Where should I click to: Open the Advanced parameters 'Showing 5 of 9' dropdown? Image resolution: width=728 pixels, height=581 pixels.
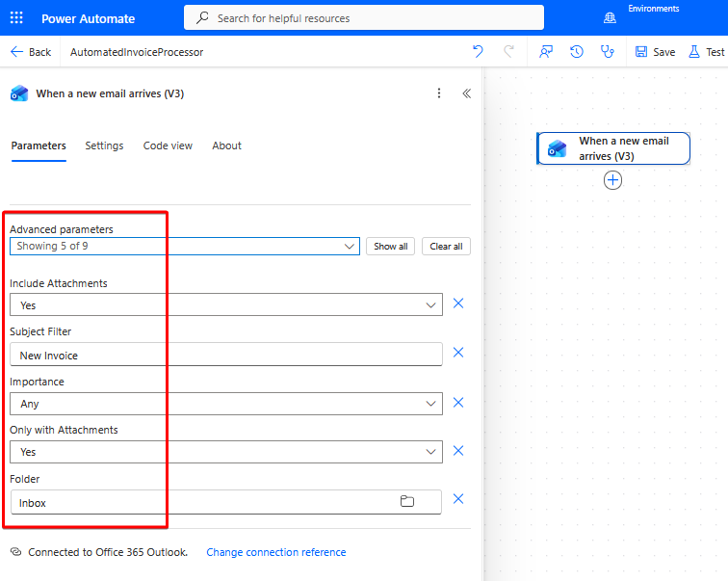[x=185, y=246]
